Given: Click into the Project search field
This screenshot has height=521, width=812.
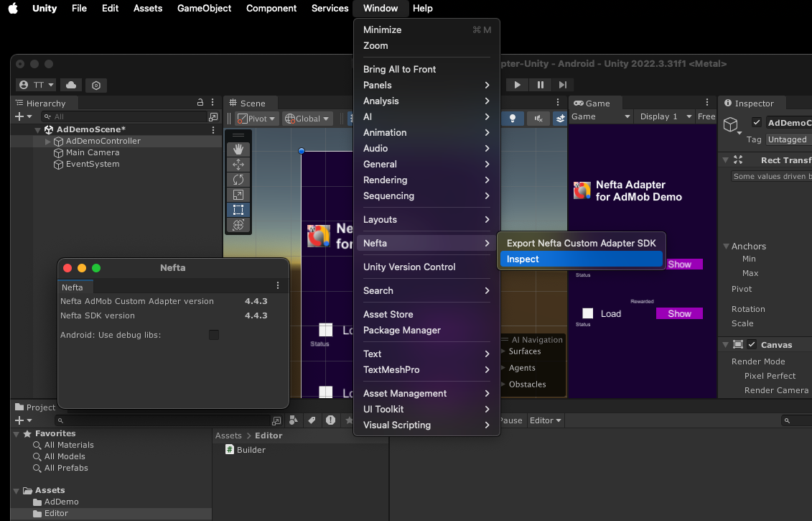Looking at the screenshot, I should tap(162, 420).
